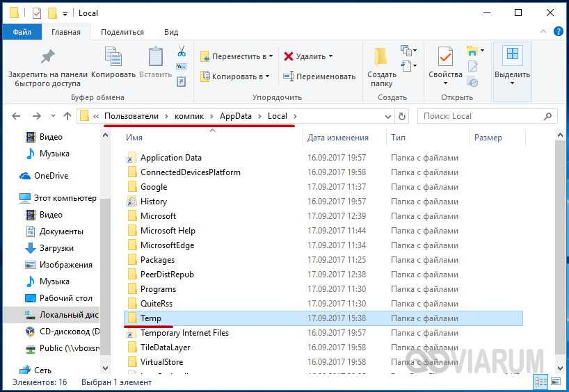Click the Копировать icon in the ribbon

(113, 57)
